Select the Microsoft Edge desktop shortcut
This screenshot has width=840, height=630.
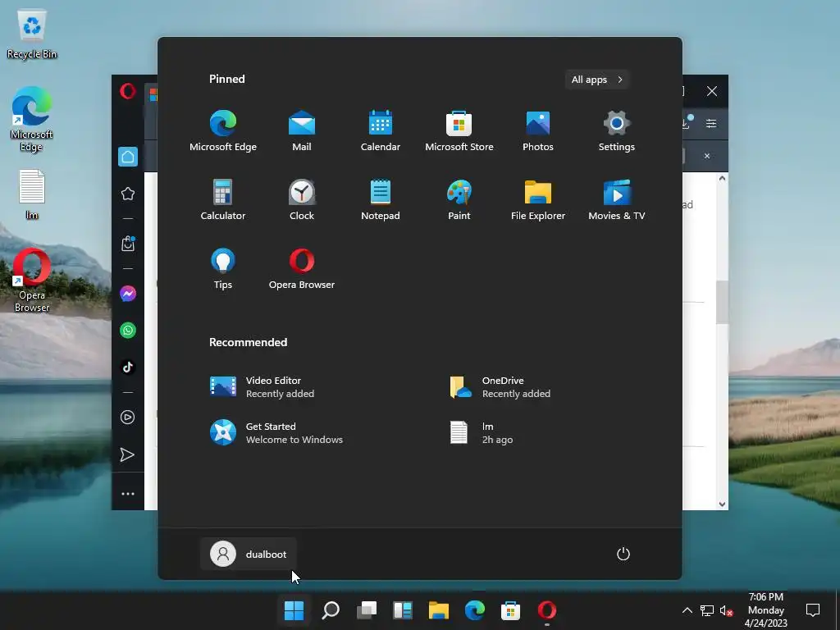tap(32, 120)
